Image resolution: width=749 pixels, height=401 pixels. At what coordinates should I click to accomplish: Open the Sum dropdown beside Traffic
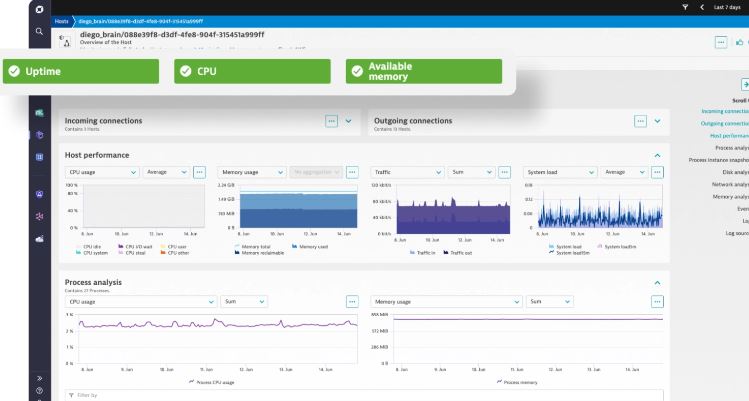pos(471,172)
